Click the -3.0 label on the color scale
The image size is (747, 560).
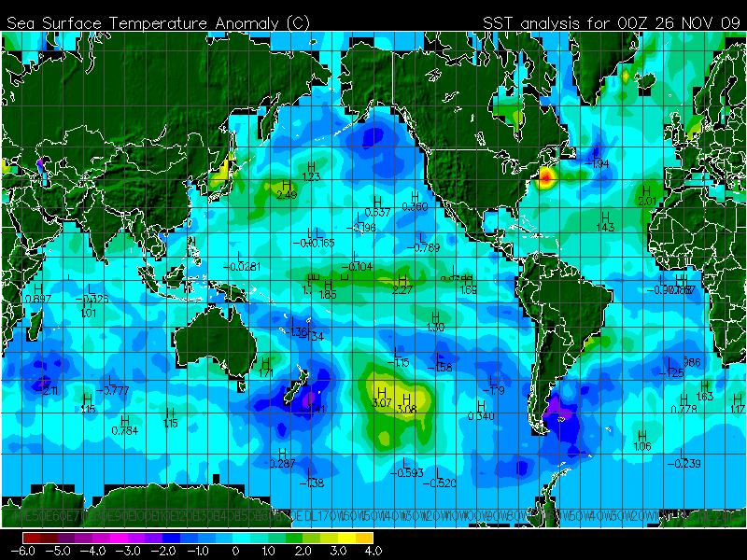click(x=133, y=552)
